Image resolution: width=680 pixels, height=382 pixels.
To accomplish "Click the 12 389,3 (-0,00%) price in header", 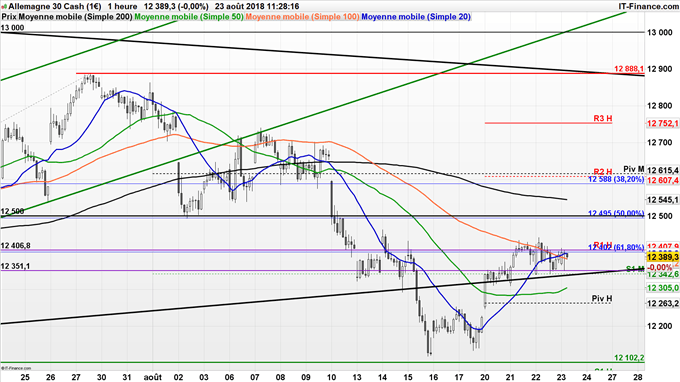I will (176, 7).
